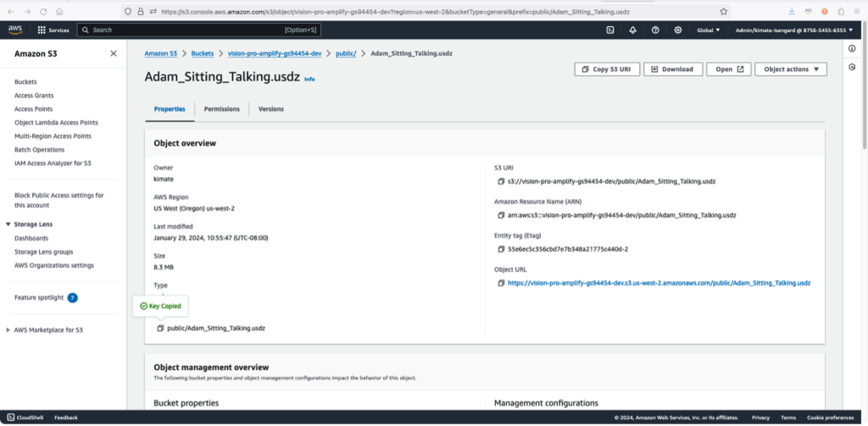
Task: Open Object Lambda Access Points
Action: [56, 123]
